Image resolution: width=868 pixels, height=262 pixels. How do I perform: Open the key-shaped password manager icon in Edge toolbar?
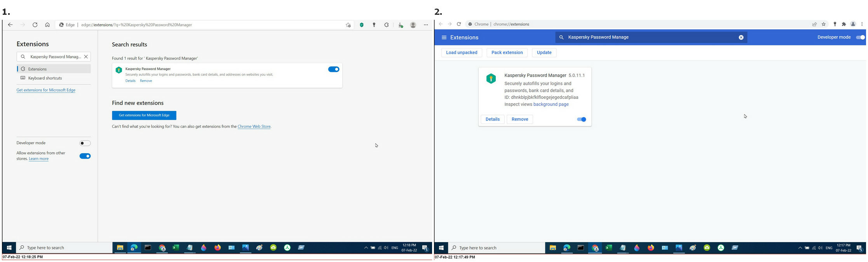(374, 25)
